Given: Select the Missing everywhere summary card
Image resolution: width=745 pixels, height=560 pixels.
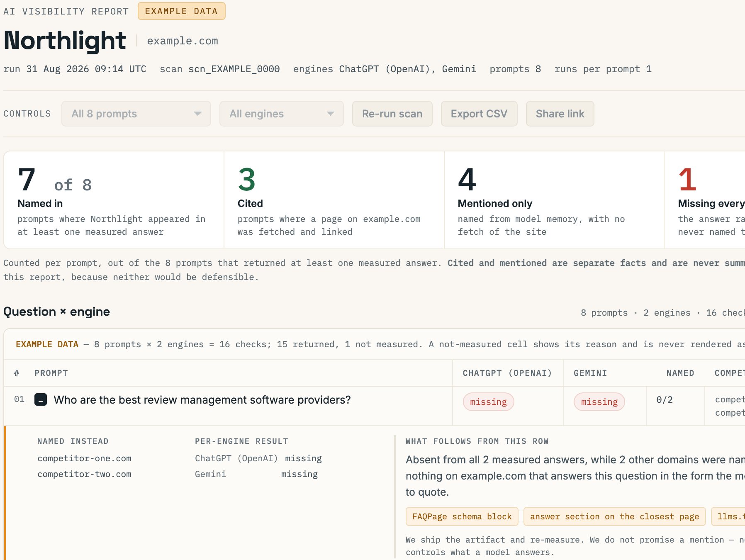Looking at the screenshot, I should [x=705, y=200].
